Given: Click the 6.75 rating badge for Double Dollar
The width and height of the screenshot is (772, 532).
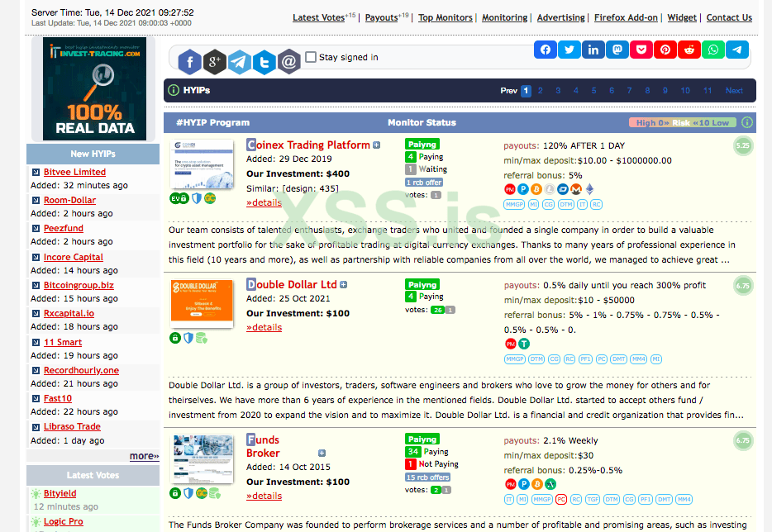Looking at the screenshot, I should coord(743,286).
